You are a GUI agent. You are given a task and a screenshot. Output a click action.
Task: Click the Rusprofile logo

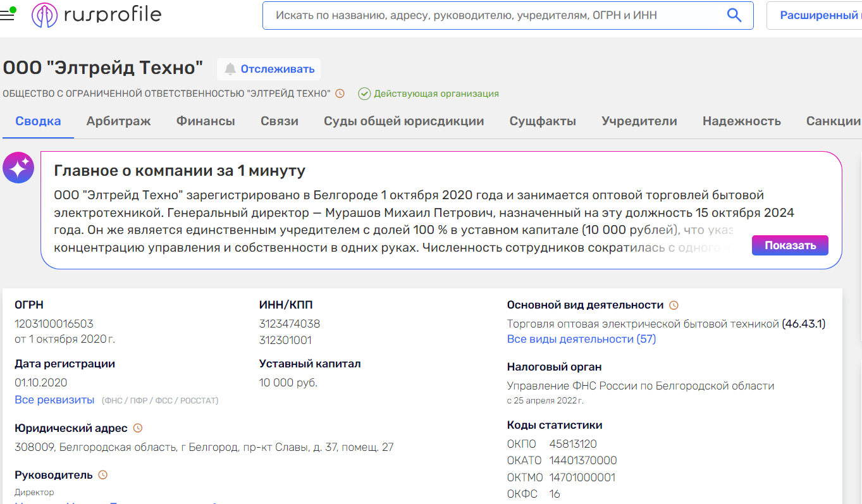(95, 14)
